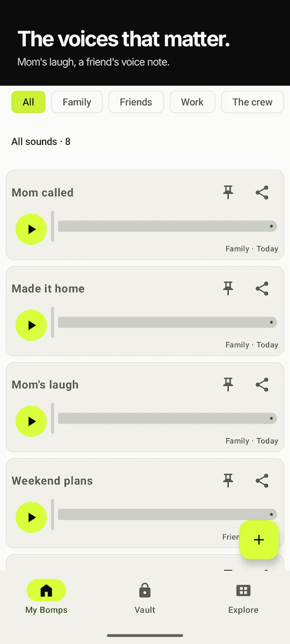290x644 pixels.
Task: Toggle pin on Mom's laugh
Action: (x=228, y=385)
